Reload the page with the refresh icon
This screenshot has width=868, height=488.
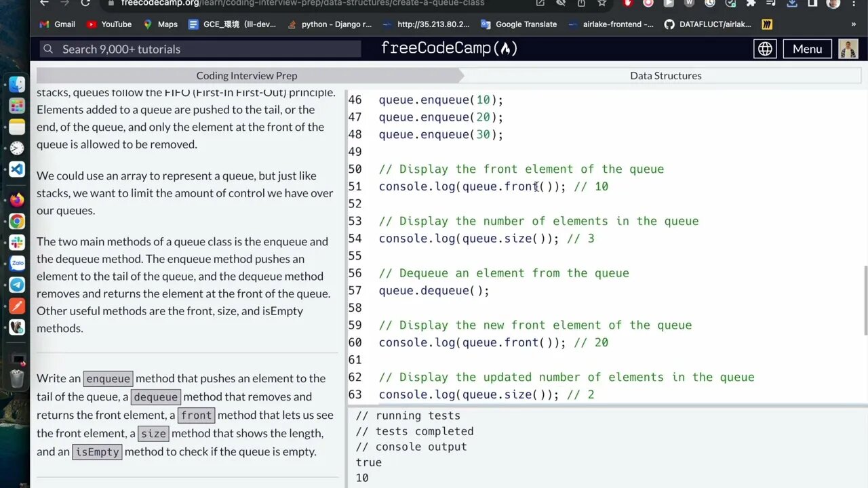[85, 3]
